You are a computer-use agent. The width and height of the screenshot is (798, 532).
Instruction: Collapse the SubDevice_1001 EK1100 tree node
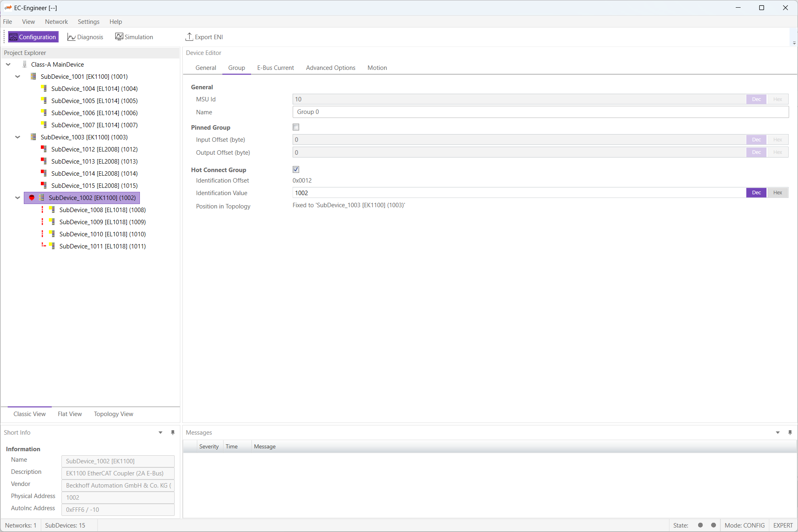point(18,76)
